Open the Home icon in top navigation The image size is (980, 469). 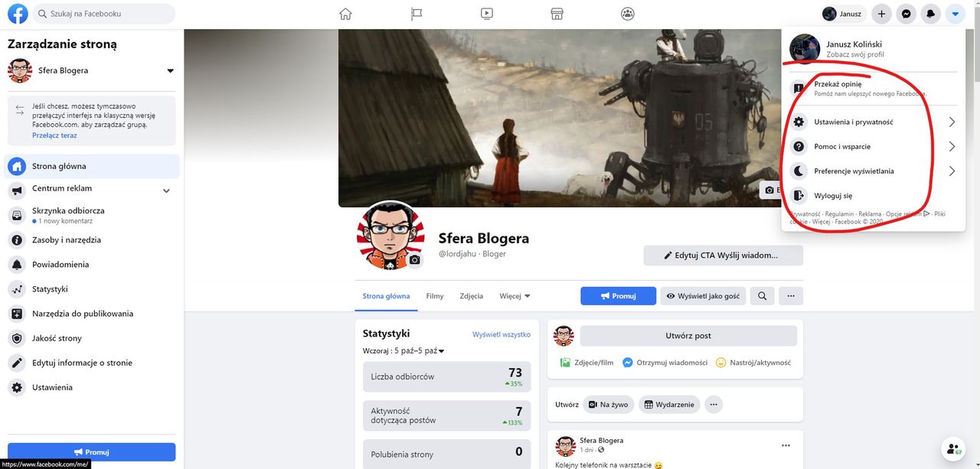(345, 14)
